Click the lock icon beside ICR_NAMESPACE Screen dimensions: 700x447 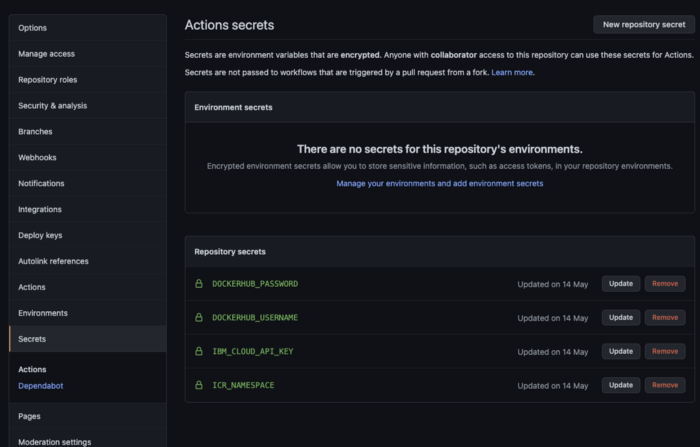click(x=199, y=385)
